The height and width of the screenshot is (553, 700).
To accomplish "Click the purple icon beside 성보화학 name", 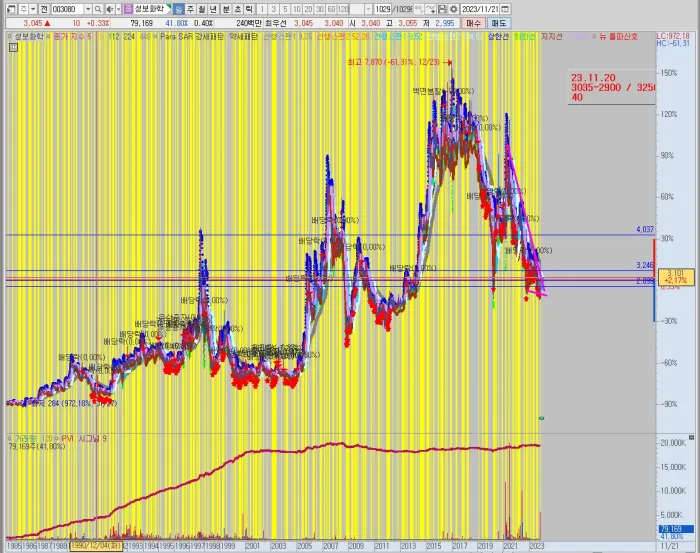I will click(129, 9).
